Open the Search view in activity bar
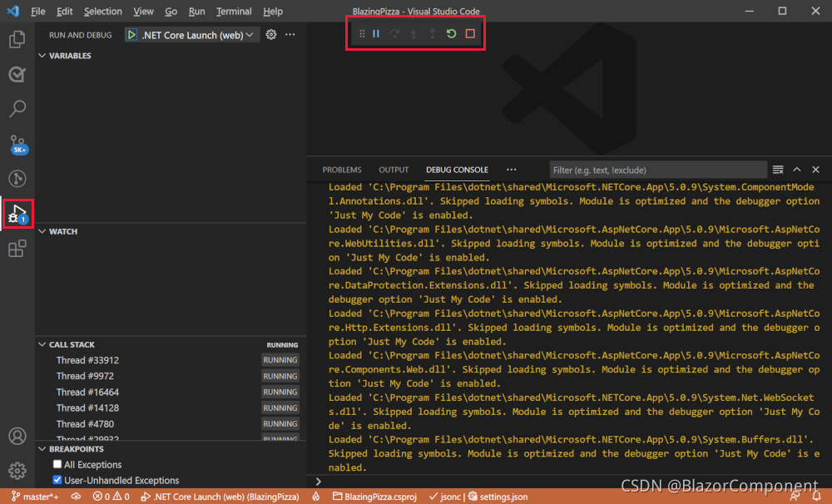The image size is (832, 504). (x=17, y=109)
